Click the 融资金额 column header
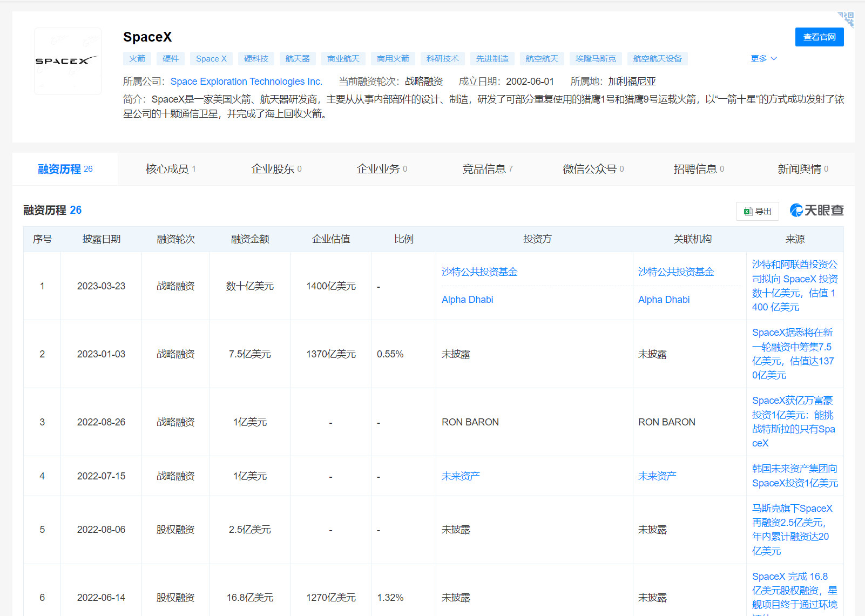This screenshot has width=865, height=616. pos(250,239)
